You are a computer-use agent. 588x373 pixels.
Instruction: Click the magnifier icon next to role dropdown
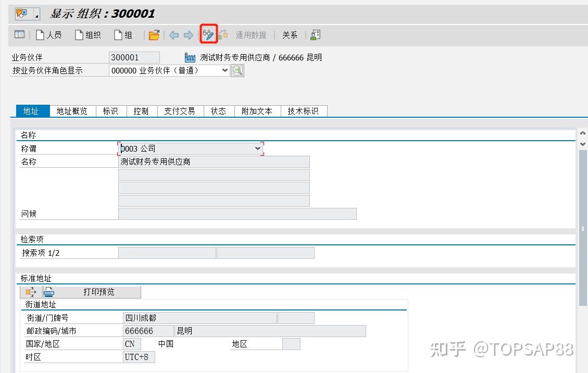[237, 70]
